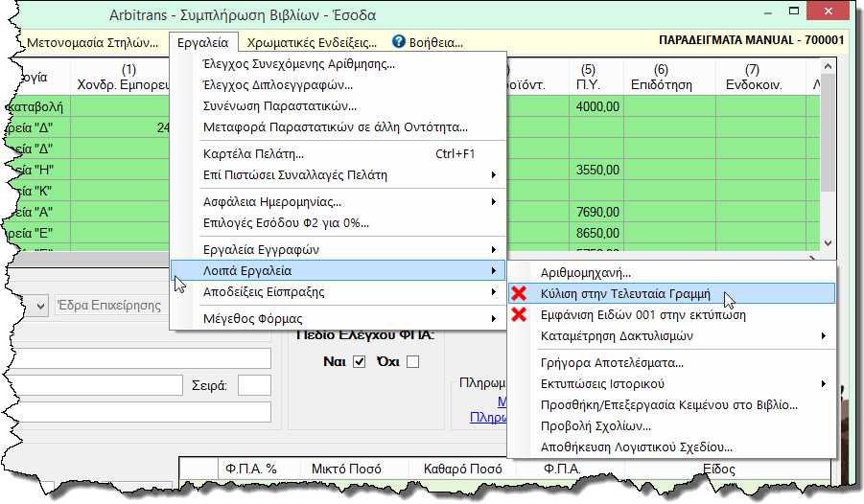Choose Μεταφορά Παραστατικών σε άλλη Οντότητα
This screenshot has height=504, width=864.
[x=338, y=127]
